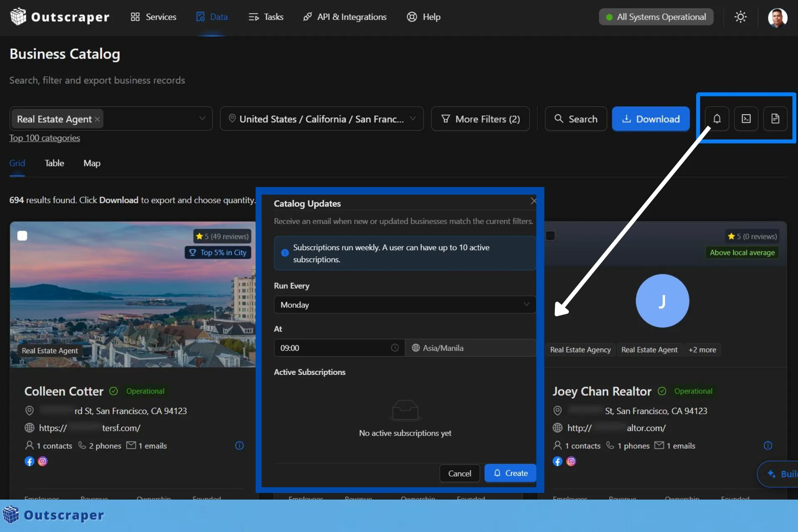Click Real Estate Agency tag on Joey card
This screenshot has width=798, height=532.
pos(580,350)
